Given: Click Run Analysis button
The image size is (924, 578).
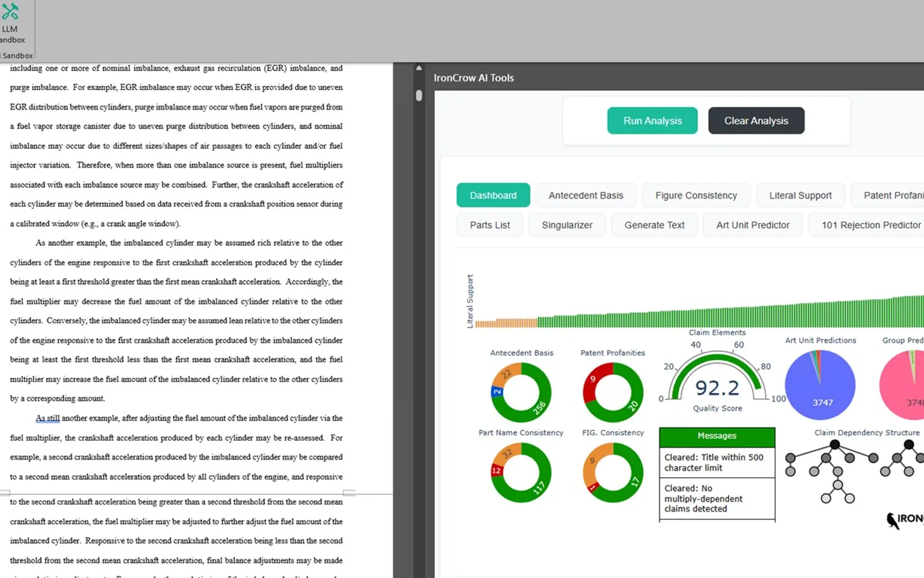Looking at the screenshot, I should [652, 121].
